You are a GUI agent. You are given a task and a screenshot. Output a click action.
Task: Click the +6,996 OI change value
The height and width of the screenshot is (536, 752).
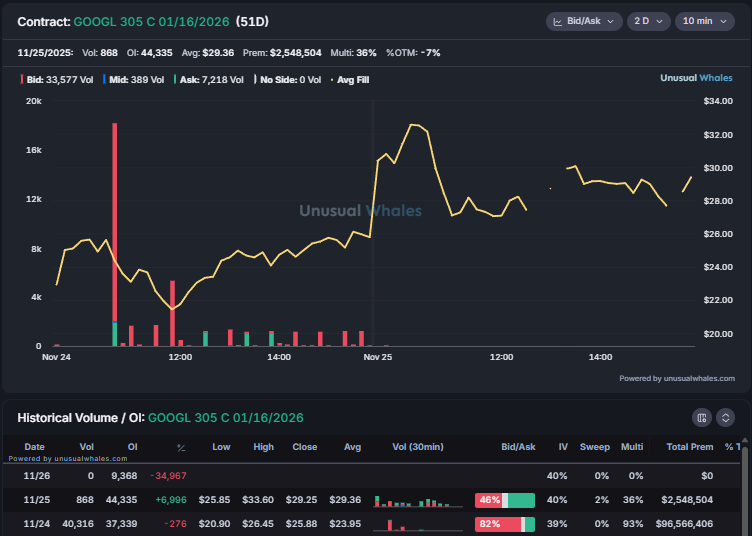pyautogui.click(x=171, y=500)
